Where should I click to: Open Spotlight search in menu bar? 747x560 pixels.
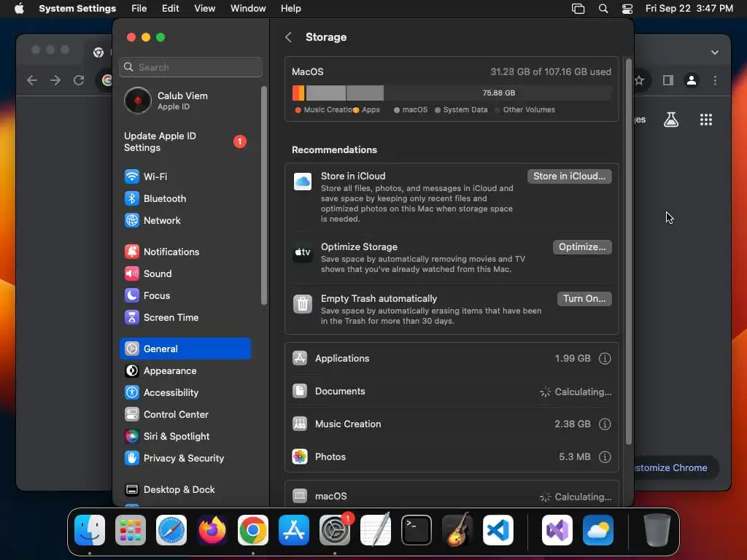click(x=603, y=9)
